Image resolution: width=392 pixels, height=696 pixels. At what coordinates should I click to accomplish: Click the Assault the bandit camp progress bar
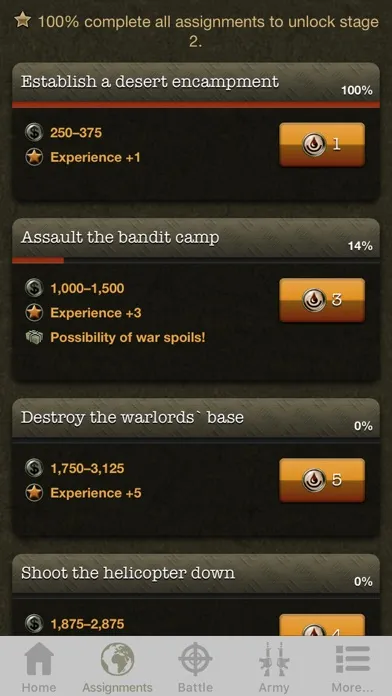196,261
